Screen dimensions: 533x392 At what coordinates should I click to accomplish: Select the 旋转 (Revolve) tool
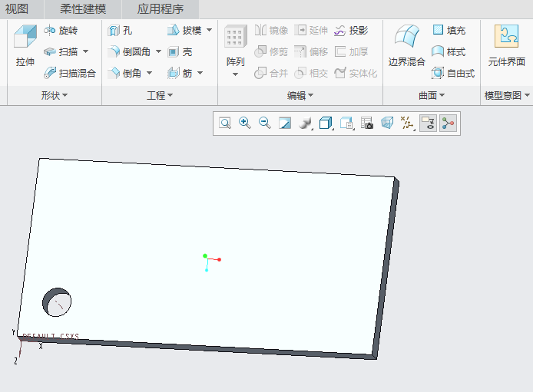coord(61,31)
